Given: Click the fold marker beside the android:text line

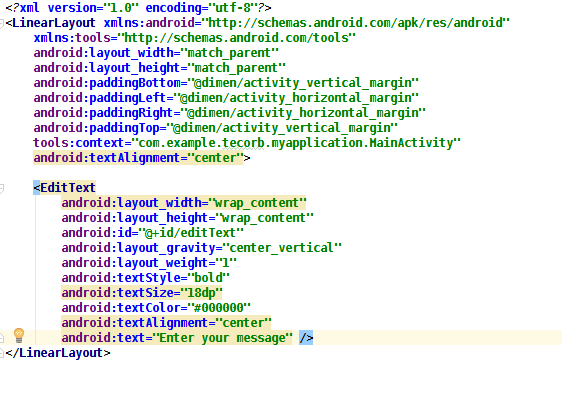Looking at the screenshot, I should [1, 338].
